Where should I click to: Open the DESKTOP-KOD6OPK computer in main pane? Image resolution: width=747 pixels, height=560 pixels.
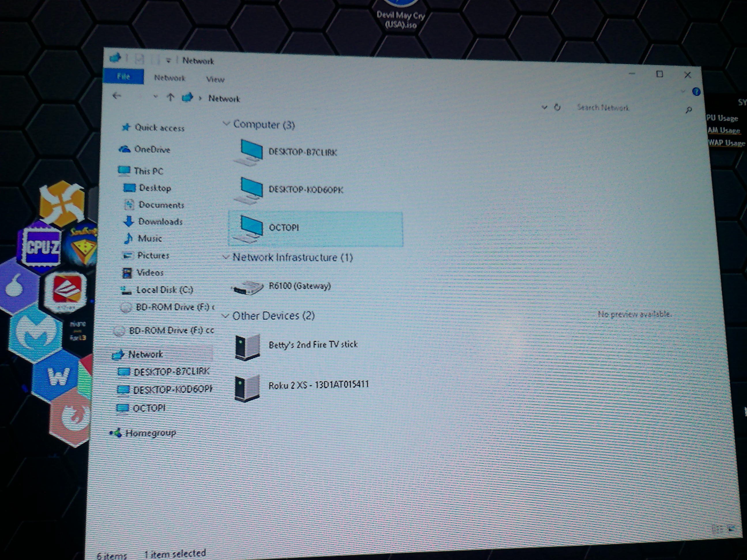[x=289, y=190]
